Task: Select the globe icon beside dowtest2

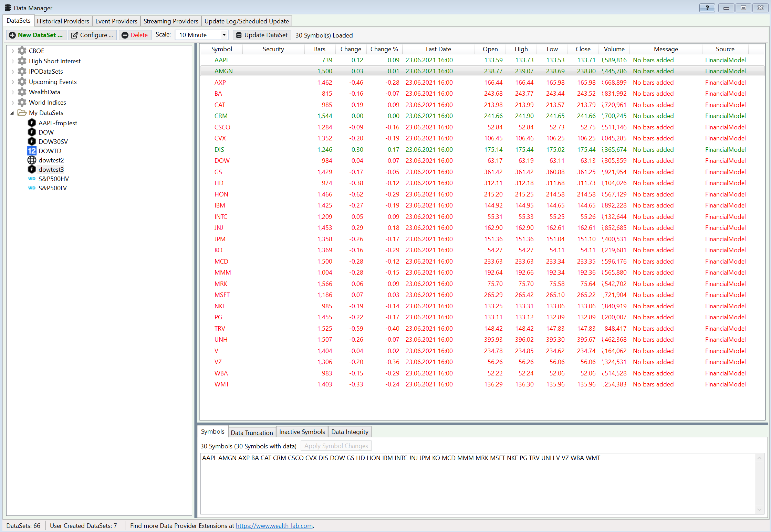Action: click(x=32, y=160)
